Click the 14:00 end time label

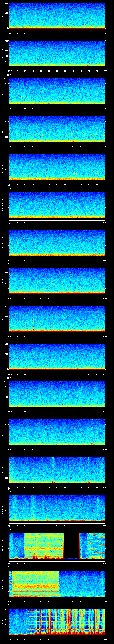[x=105, y=374]
